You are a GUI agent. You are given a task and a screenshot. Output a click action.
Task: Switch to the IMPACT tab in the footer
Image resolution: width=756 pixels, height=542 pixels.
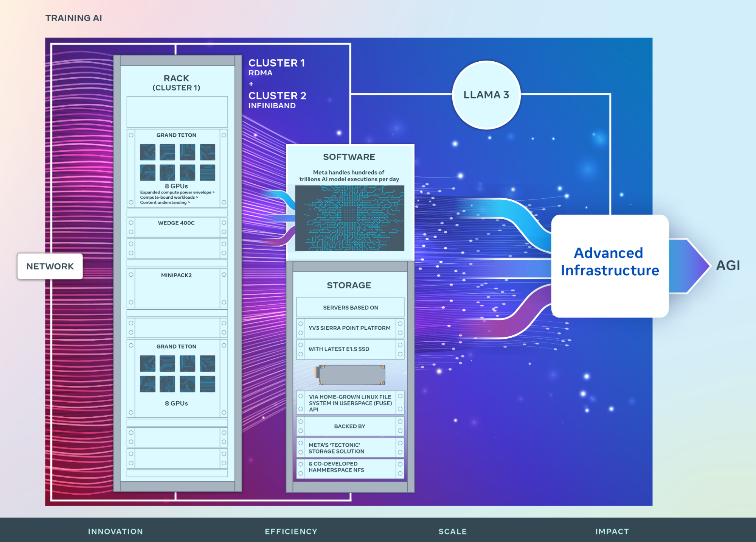point(612,531)
